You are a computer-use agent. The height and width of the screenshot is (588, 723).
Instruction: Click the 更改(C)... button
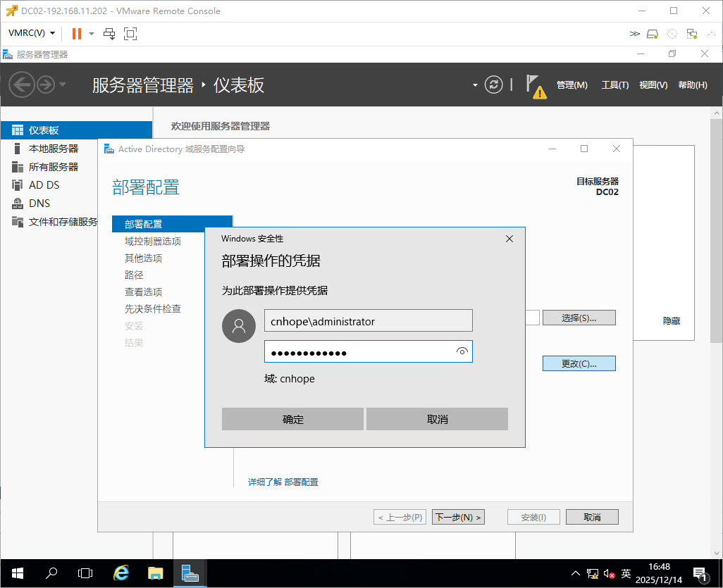[579, 363]
